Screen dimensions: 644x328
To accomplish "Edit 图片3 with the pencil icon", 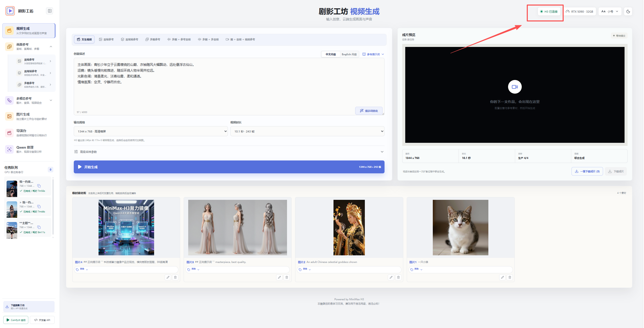I will tap(279, 277).
